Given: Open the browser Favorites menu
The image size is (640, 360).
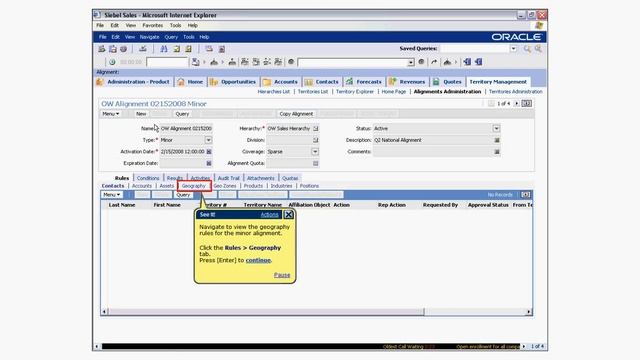Looking at the screenshot, I should pyautogui.click(x=153, y=25).
